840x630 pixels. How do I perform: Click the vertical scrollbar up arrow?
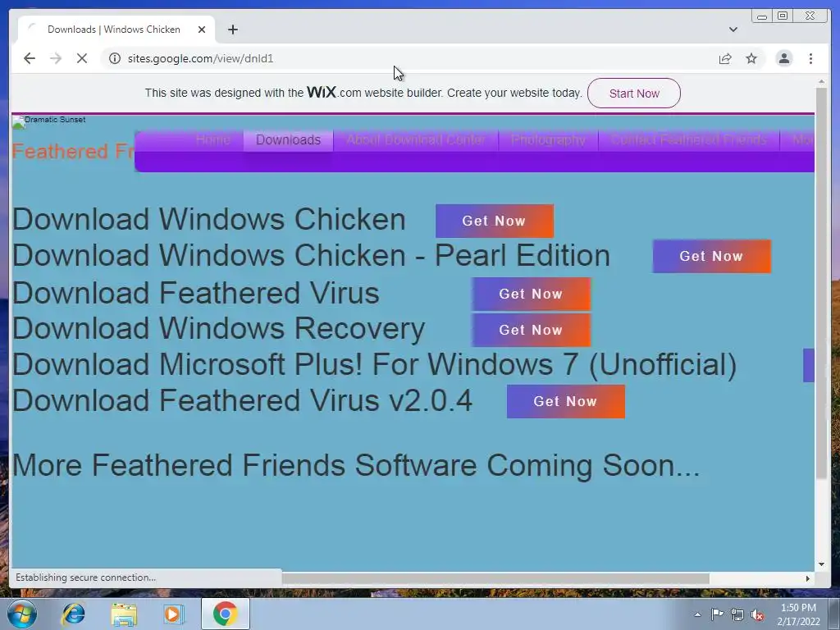tap(822, 82)
